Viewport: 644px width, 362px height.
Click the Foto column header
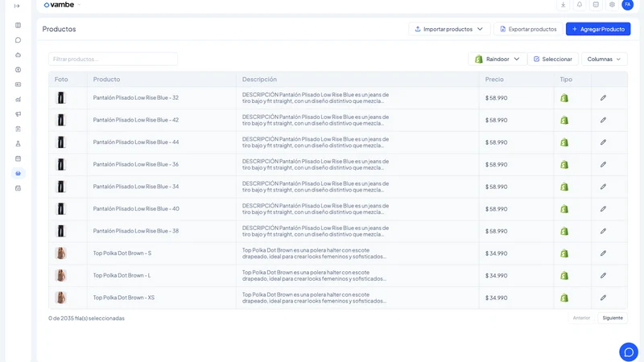coord(61,79)
